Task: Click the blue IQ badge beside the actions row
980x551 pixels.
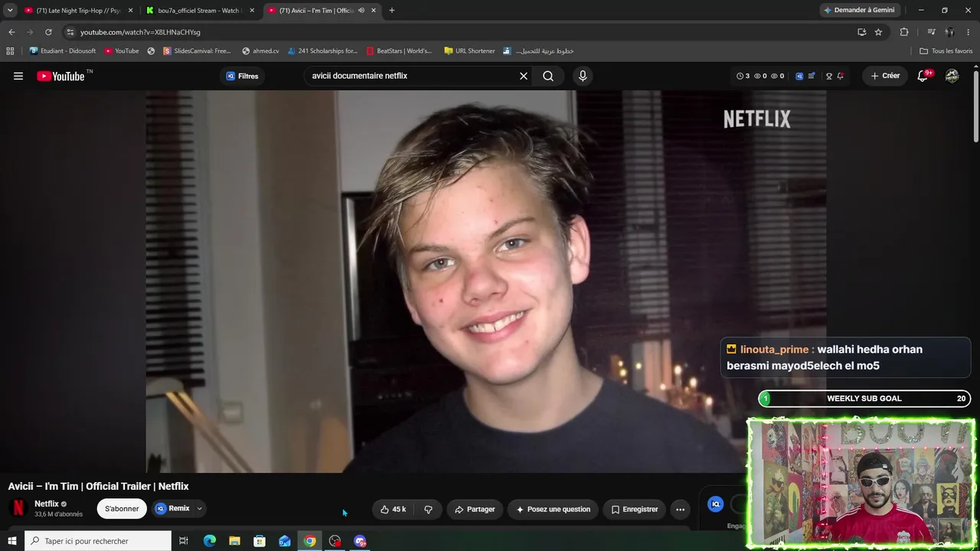Action: (716, 504)
